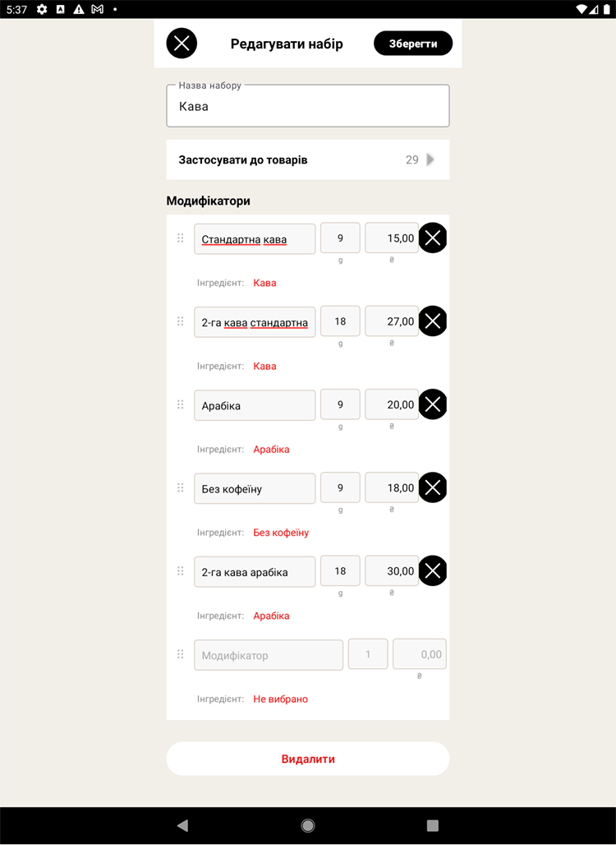Click the Видалити button
The width and height of the screenshot is (616, 845).
click(x=308, y=759)
